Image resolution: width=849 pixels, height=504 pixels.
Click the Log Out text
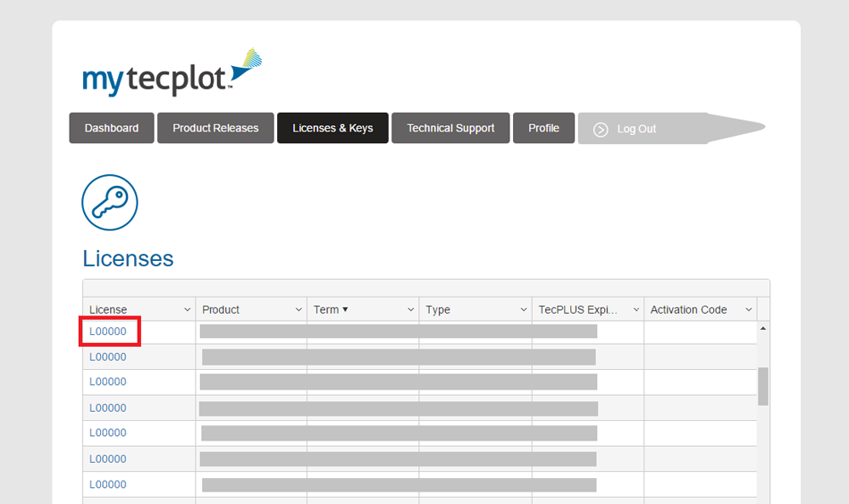636,129
